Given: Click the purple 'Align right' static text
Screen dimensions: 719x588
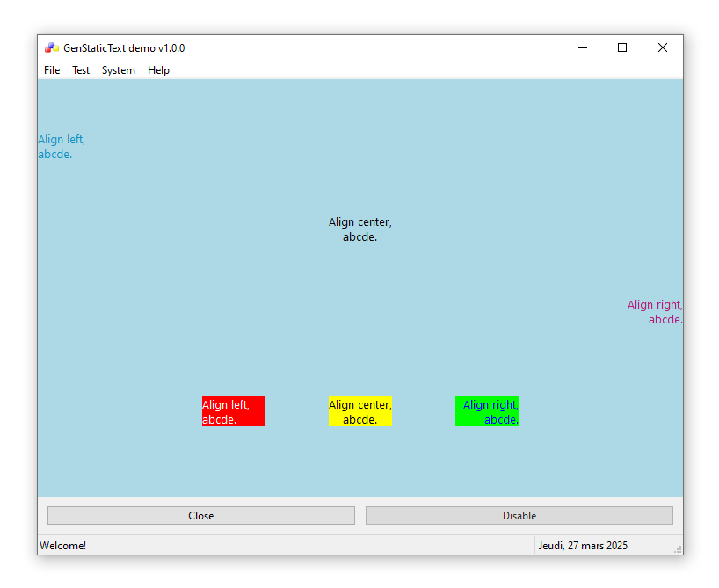Looking at the screenshot, I should point(655,312).
